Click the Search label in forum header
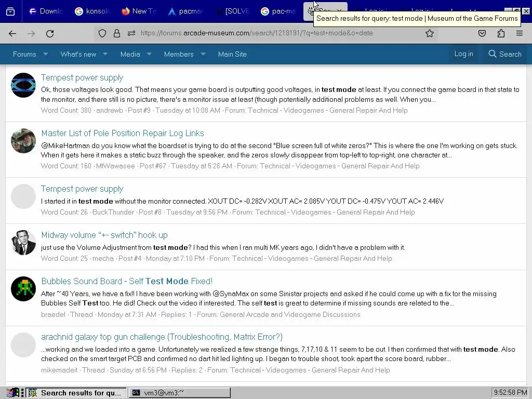 [x=510, y=54]
